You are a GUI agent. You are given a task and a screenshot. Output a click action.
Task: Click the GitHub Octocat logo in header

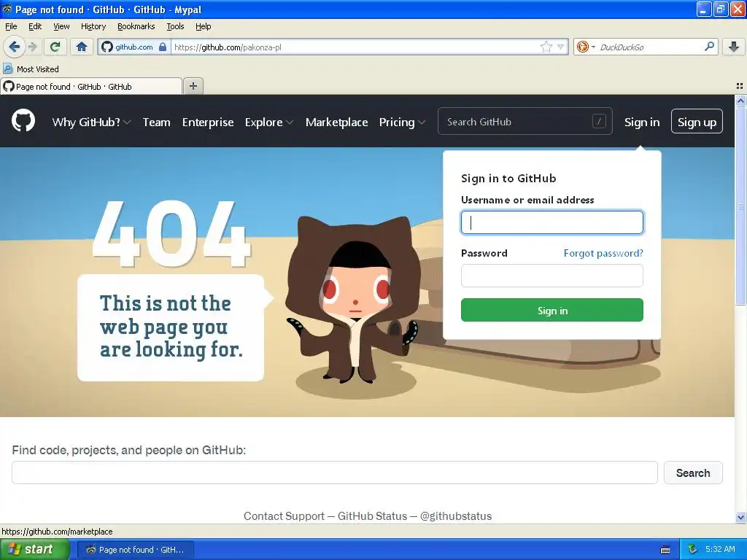(23, 120)
